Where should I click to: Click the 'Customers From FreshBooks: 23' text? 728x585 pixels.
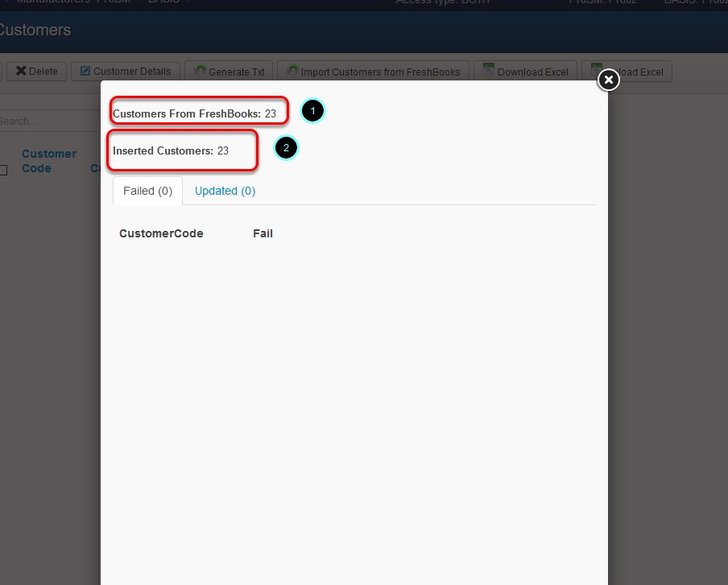[x=195, y=113]
